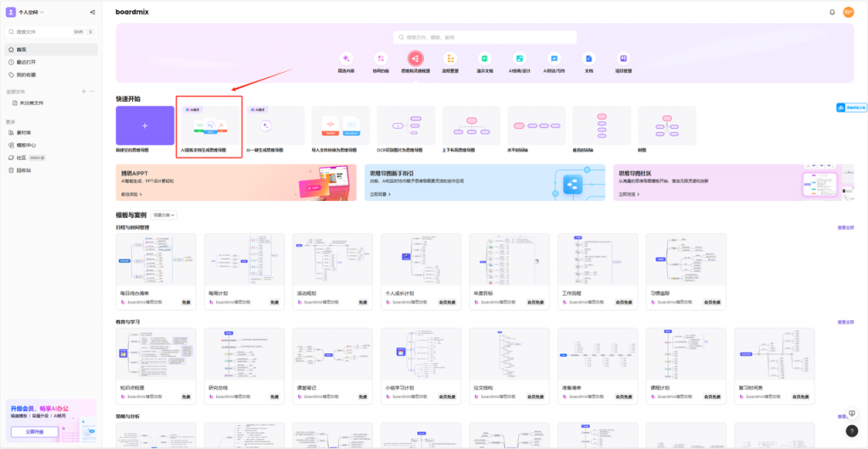Image resolution: width=868 pixels, height=449 pixels.
Task: Choose the 树图 layout card
Action: tap(667, 125)
